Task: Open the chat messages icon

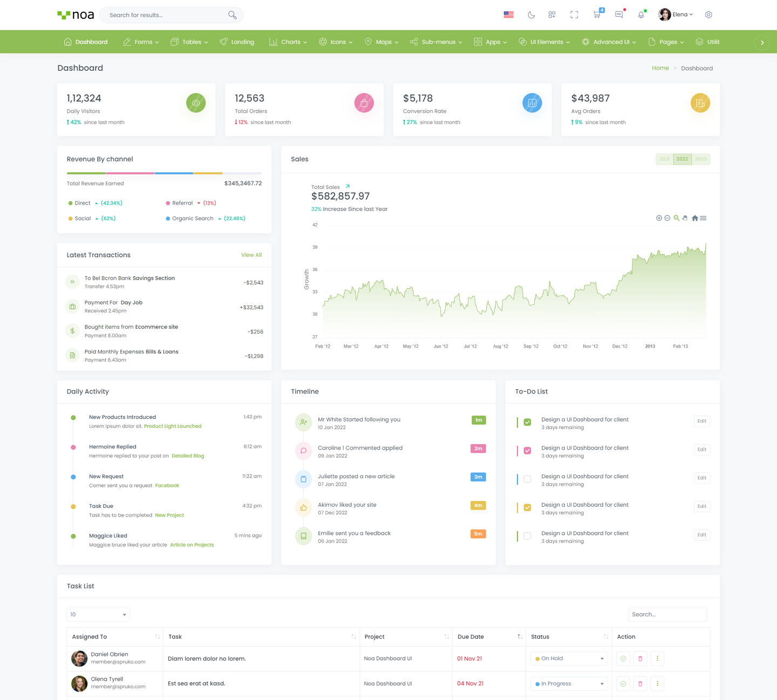Action: 619,15
